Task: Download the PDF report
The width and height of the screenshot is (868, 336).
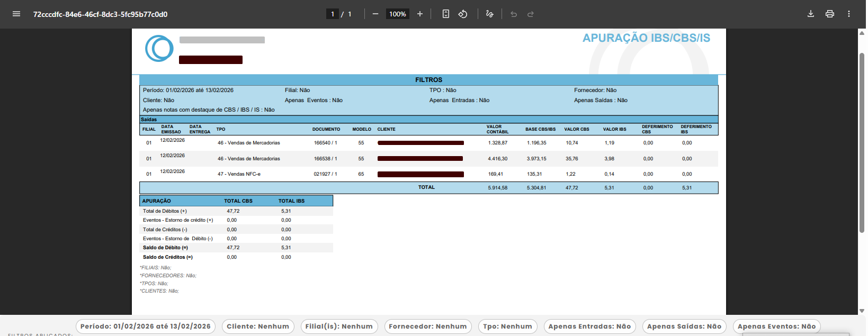Action: pos(811,14)
